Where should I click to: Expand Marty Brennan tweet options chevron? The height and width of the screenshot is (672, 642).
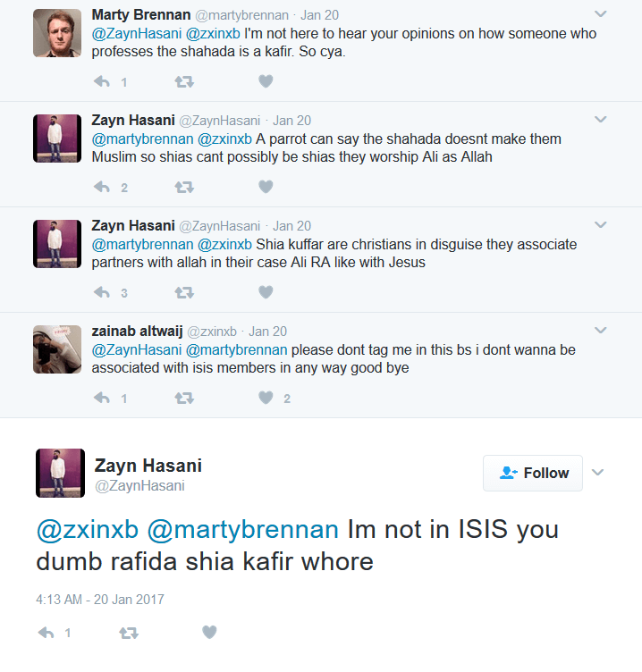click(x=601, y=14)
